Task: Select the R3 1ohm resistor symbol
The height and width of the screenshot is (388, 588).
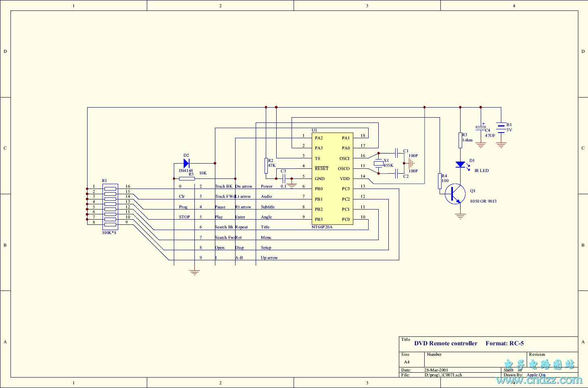Action: coord(460,140)
